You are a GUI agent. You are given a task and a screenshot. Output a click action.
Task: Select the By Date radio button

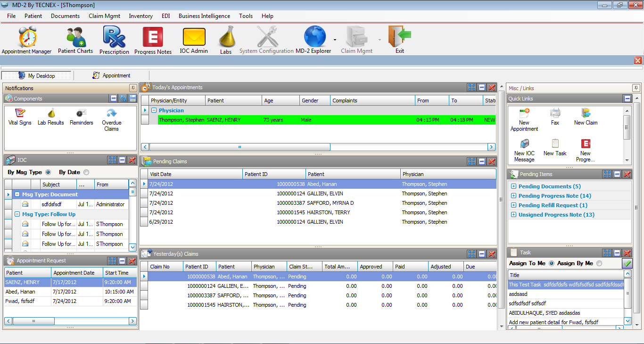[86, 172]
